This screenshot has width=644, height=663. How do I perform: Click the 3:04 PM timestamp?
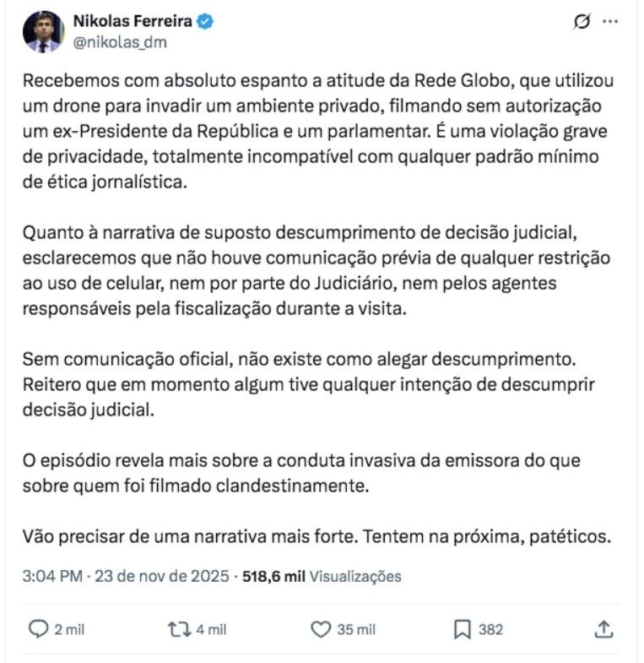tap(51, 577)
